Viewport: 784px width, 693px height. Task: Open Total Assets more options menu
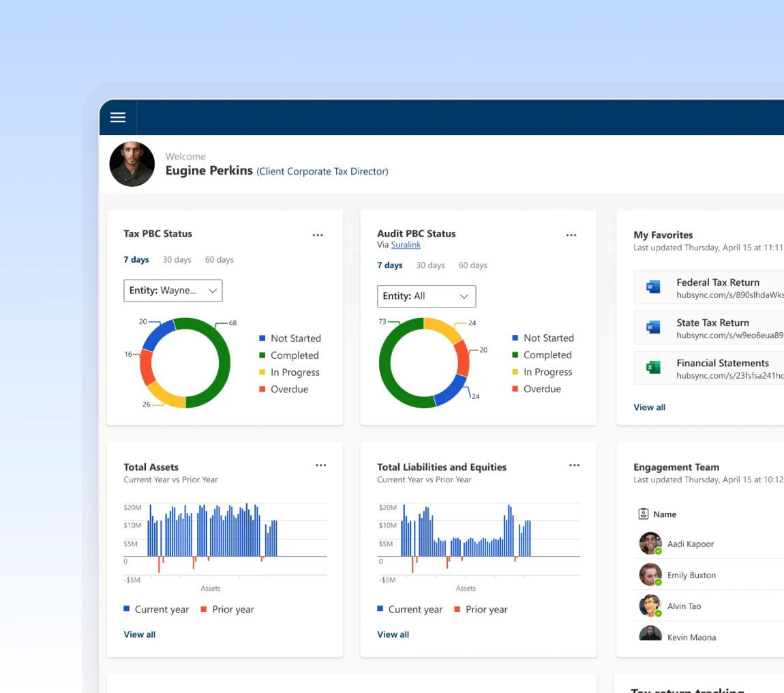320,465
